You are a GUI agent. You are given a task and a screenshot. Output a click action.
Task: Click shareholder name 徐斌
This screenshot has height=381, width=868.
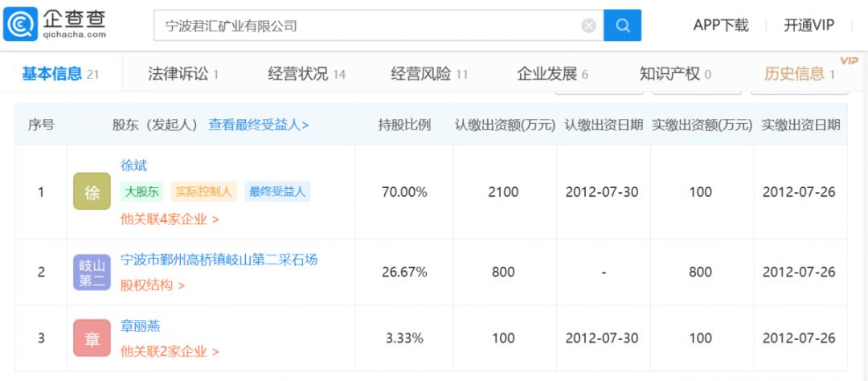134,166
